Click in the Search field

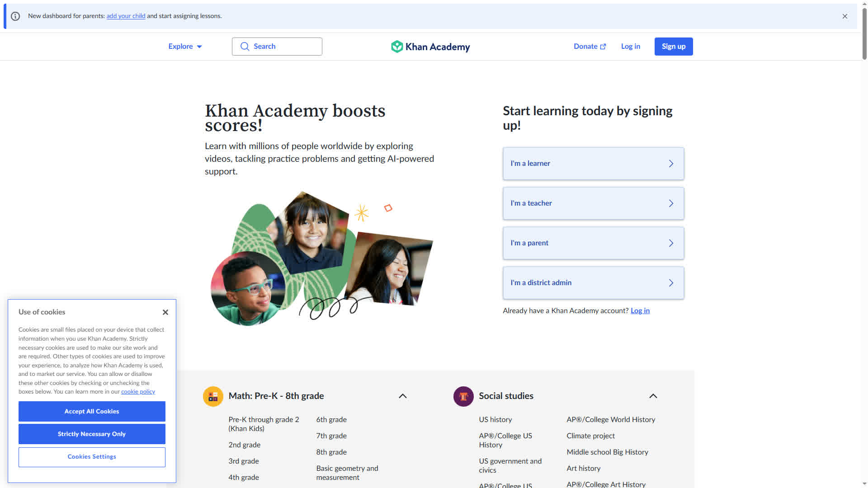(277, 47)
